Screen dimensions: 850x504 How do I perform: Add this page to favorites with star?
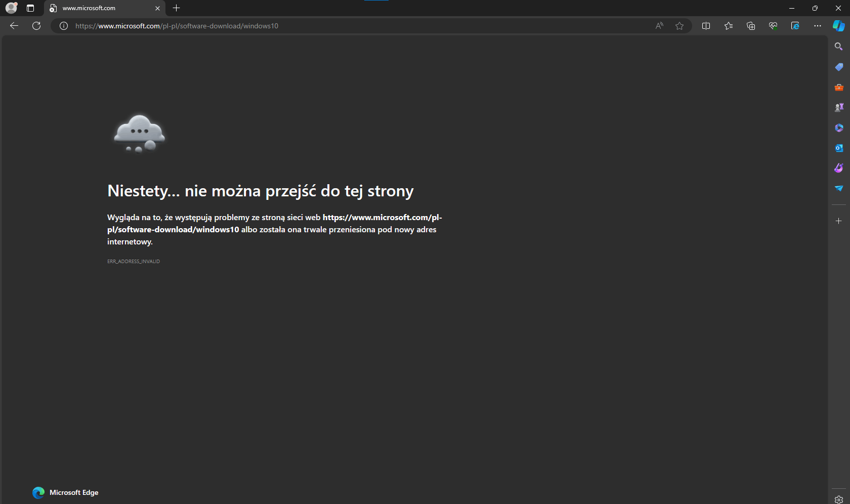[x=679, y=26]
